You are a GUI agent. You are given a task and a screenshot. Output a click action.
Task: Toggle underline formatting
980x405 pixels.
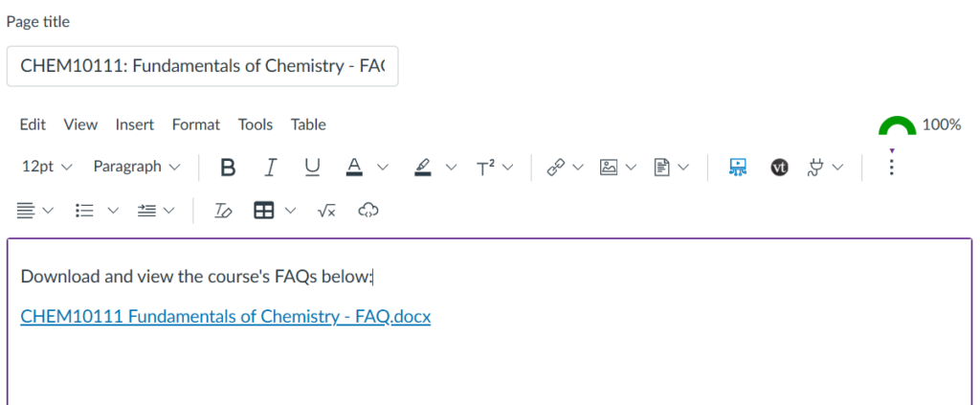pyautogui.click(x=312, y=168)
